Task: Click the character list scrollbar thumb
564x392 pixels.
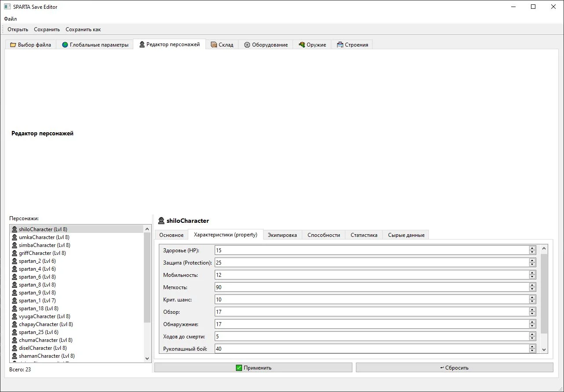Action: tap(147, 278)
